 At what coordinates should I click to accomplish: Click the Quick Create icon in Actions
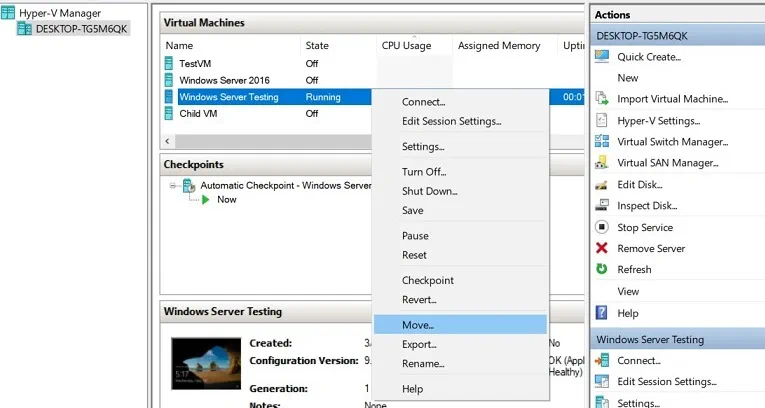click(x=602, y=56)
